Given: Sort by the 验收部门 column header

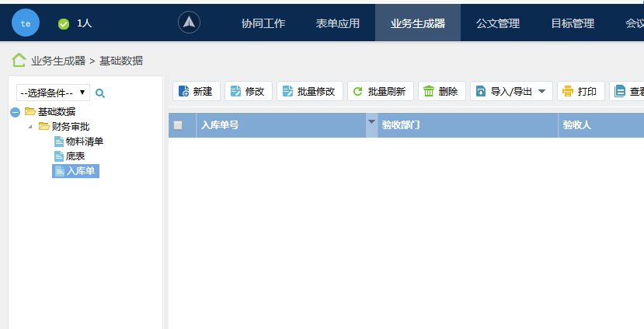Looking at the screenshot, I should click(x=468, y=125).
